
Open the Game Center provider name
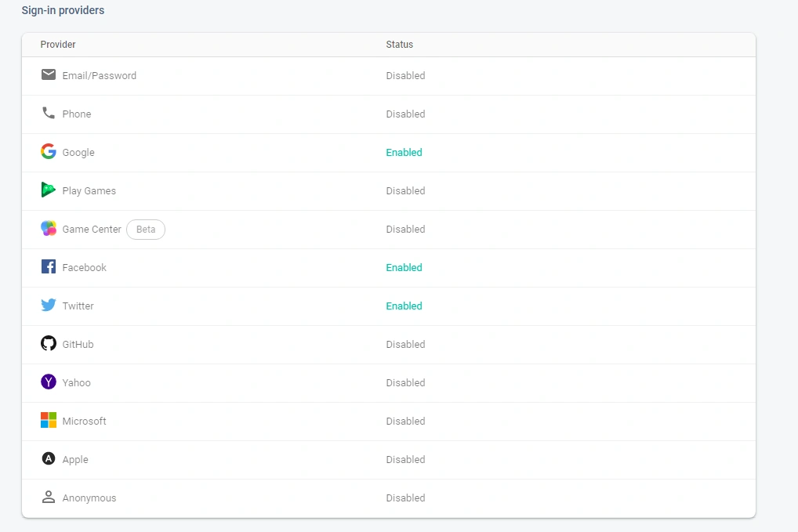[x=92, y=230]
